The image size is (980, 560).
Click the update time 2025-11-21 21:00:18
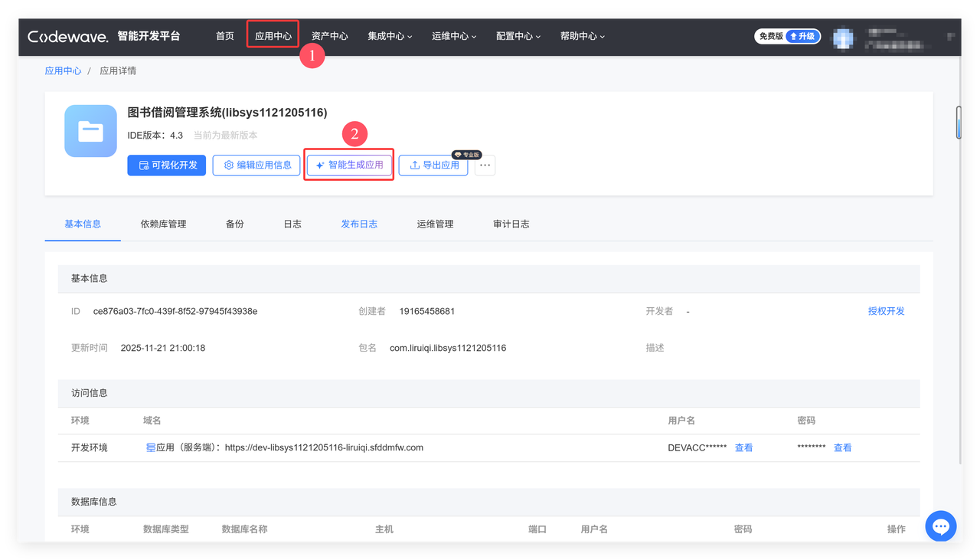tap(163, 348)
